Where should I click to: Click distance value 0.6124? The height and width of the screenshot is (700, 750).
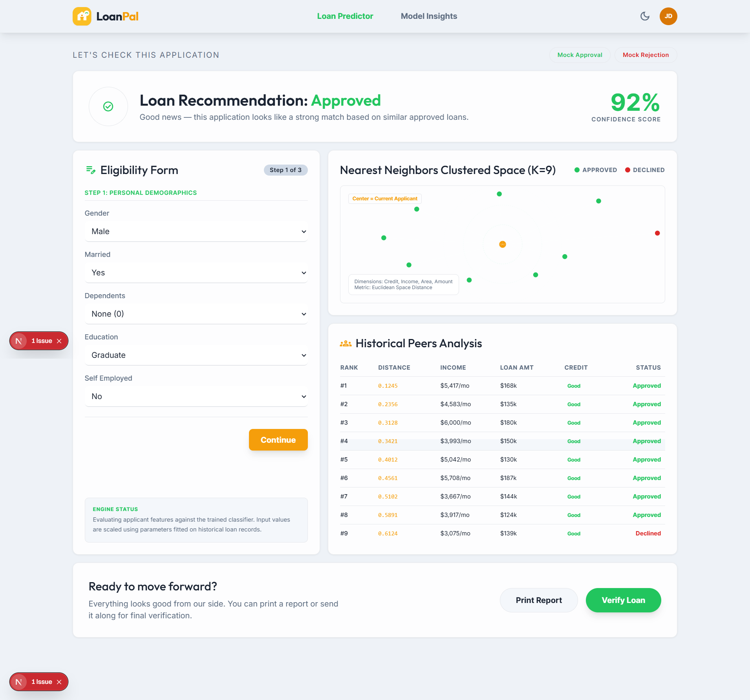(388, 533)
